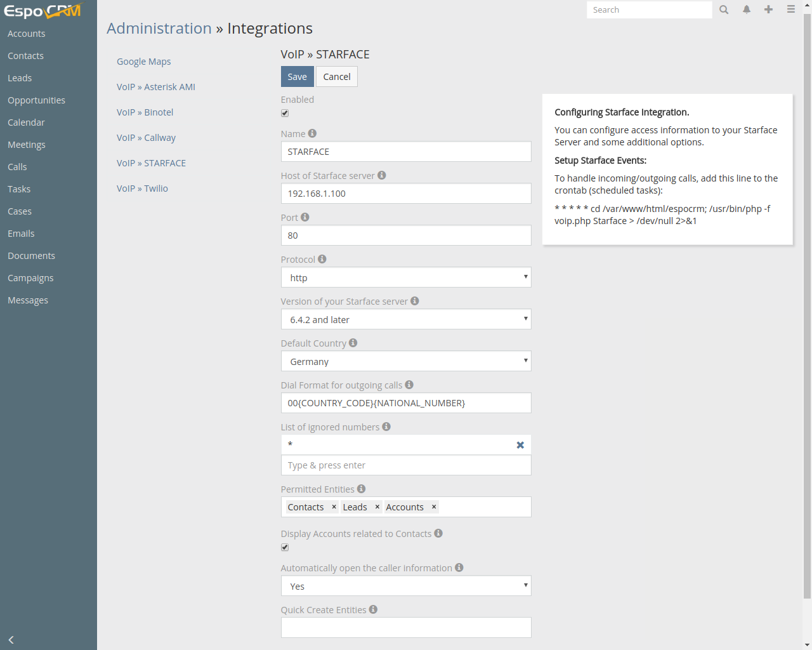
Task: Select VoIP » Callway integration
Action: [147, 138]
